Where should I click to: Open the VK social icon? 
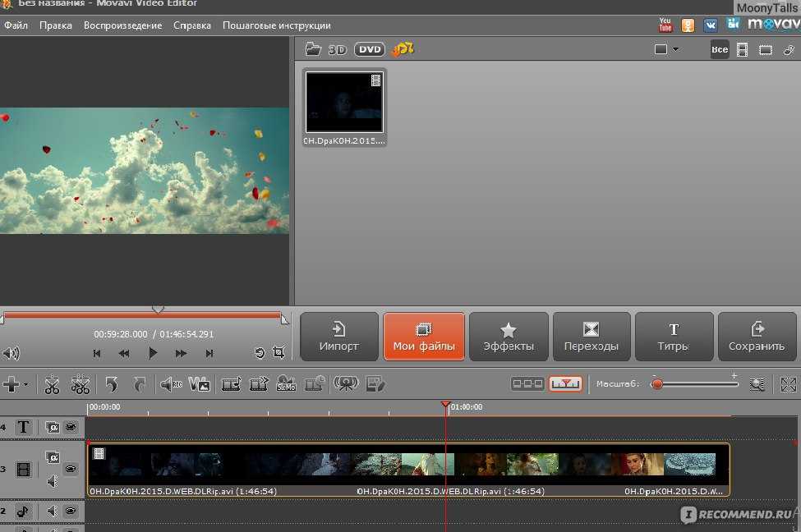[x=710, y=25]
